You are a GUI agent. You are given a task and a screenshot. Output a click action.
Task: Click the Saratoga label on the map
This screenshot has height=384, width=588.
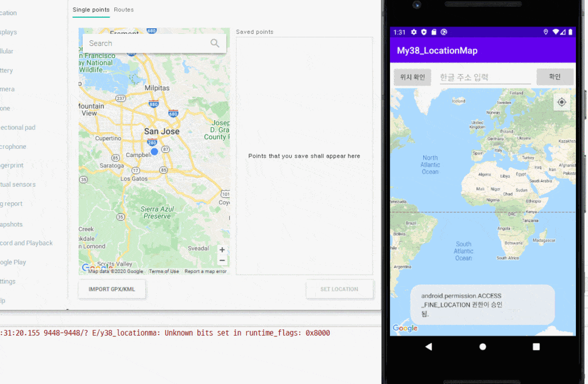[x=112, y=166]
